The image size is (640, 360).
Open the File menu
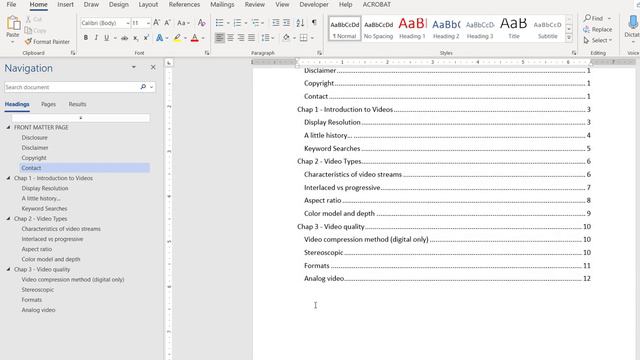point(11,4)
